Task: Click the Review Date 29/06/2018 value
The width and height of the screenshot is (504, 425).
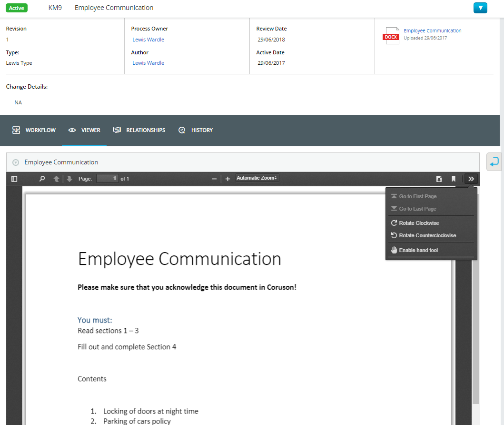Action: coord(271,40)
